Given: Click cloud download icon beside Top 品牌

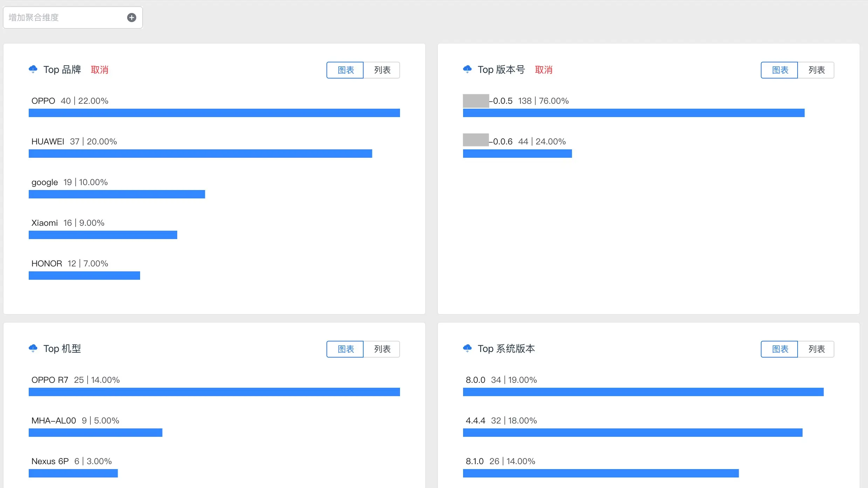Looking at the screenshot, I should pos(33,69).
